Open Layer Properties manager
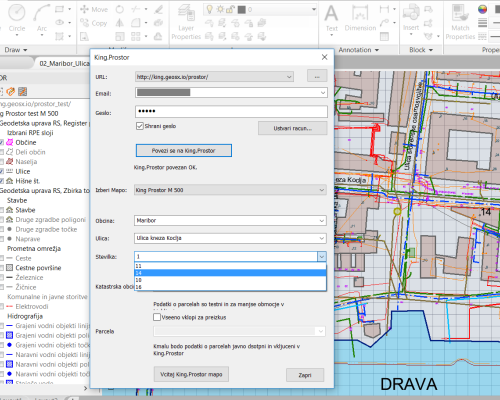This screenshot has height=400, width=500. 186,23
